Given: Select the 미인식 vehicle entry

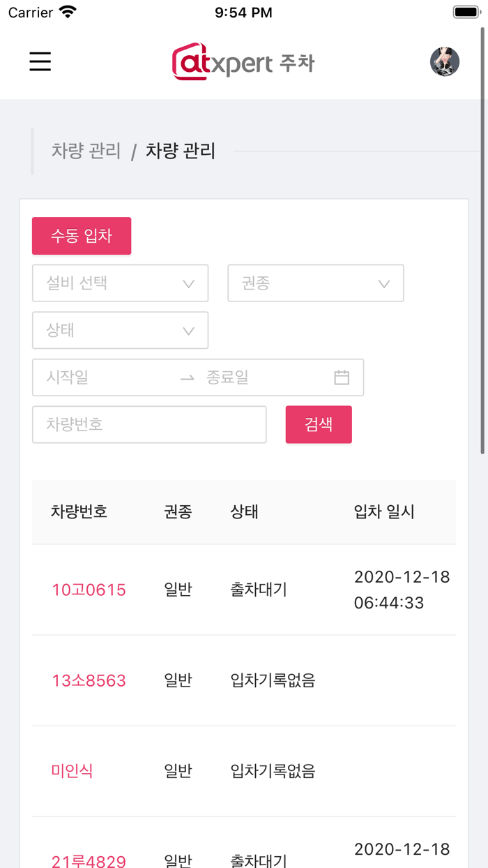Looking at the screenshot, I should (x=71, y=771).
